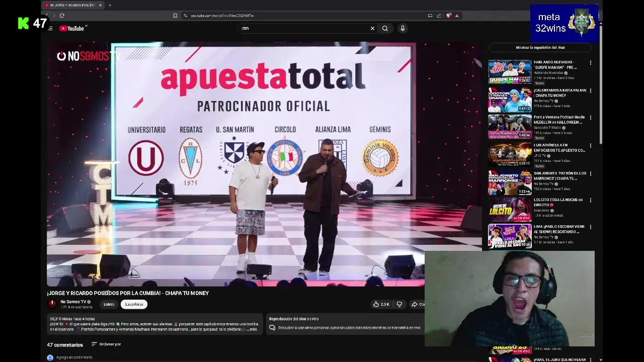Open the Ordenar por sort dropdown
The height and width of the screenshot is (362, 644).
click(106, 344)
